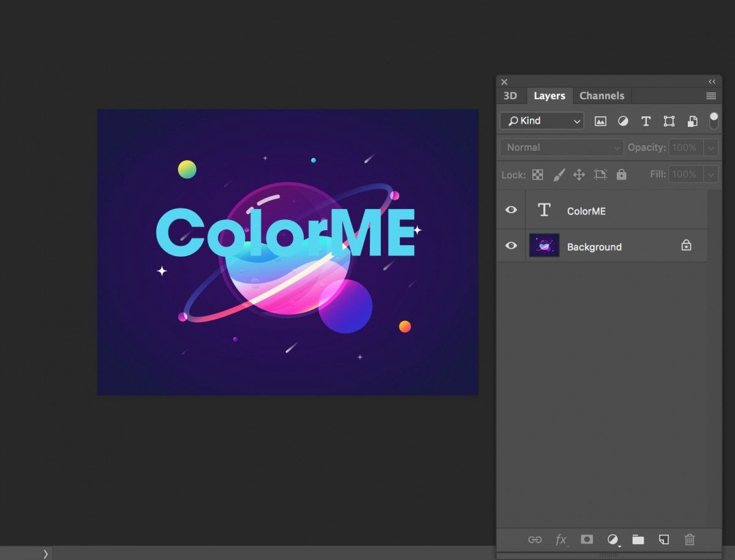Toggle the layer filtering switch
735x560 pixels.
click(x=714, y=120)
